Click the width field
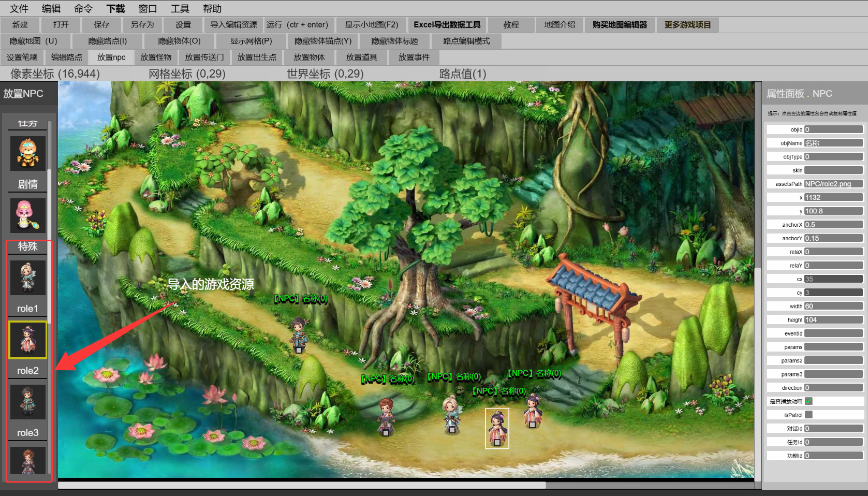The width and height of the screenshot is (868, 496). tap(833, 306)
